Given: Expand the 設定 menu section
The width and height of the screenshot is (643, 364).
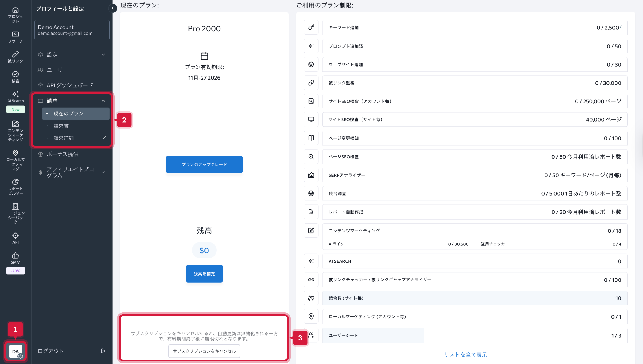Looking at the screenshot, I should [103, 55].
